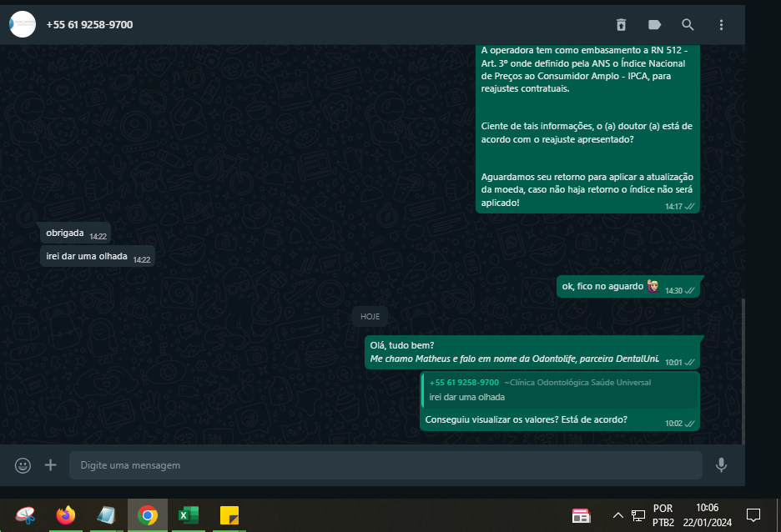This screenshot has width=781, height=532.
Task: Click the contact number +55 61 9258-9700 in the header
Action: click(89, 25)
